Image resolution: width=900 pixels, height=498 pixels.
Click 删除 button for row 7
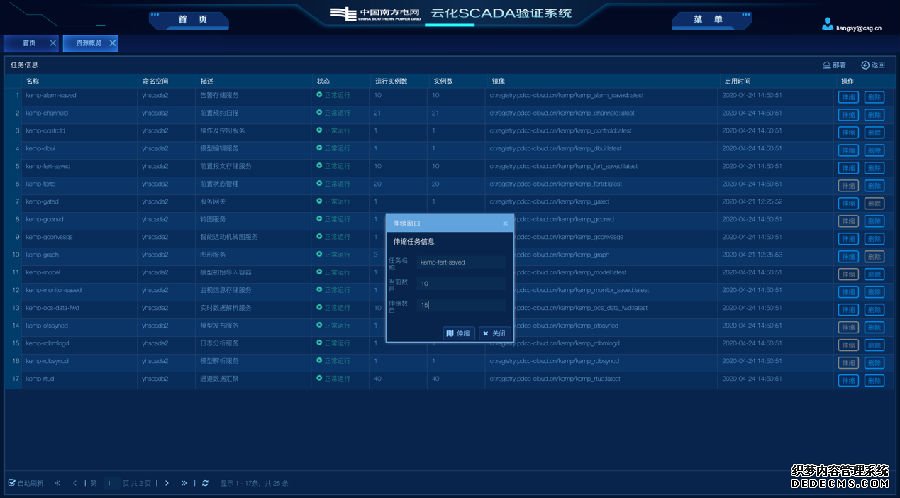(874, 204)
